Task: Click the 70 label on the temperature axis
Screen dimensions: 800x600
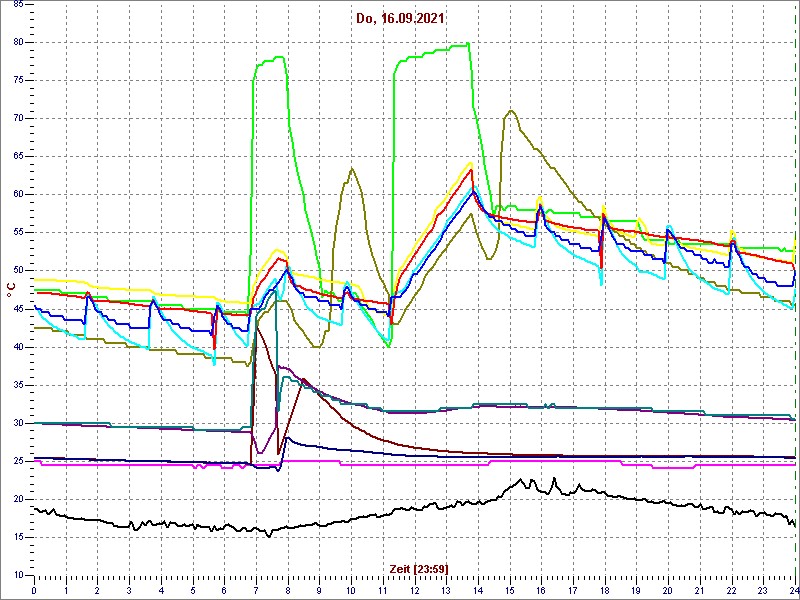Action: tap(17, 118)
